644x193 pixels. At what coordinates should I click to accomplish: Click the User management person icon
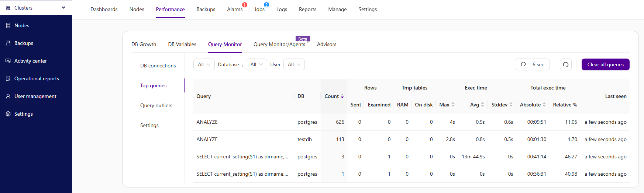coord(8,96)
